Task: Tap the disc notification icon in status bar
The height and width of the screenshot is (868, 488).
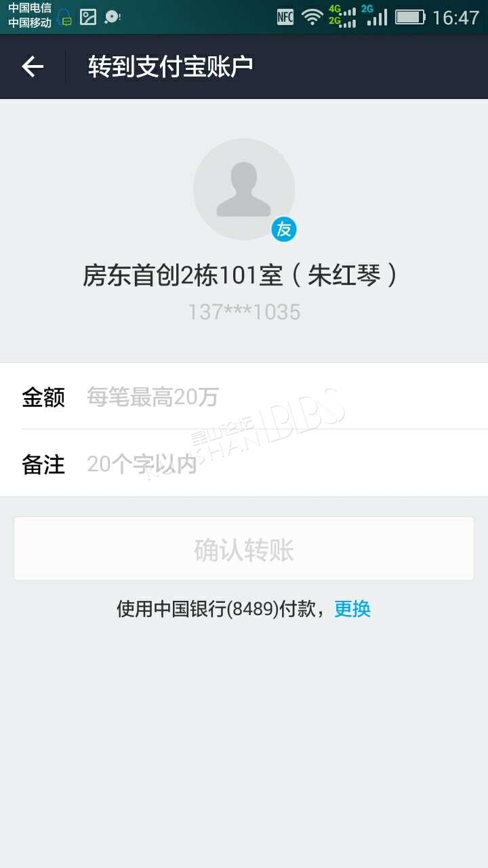Action: 112,17
